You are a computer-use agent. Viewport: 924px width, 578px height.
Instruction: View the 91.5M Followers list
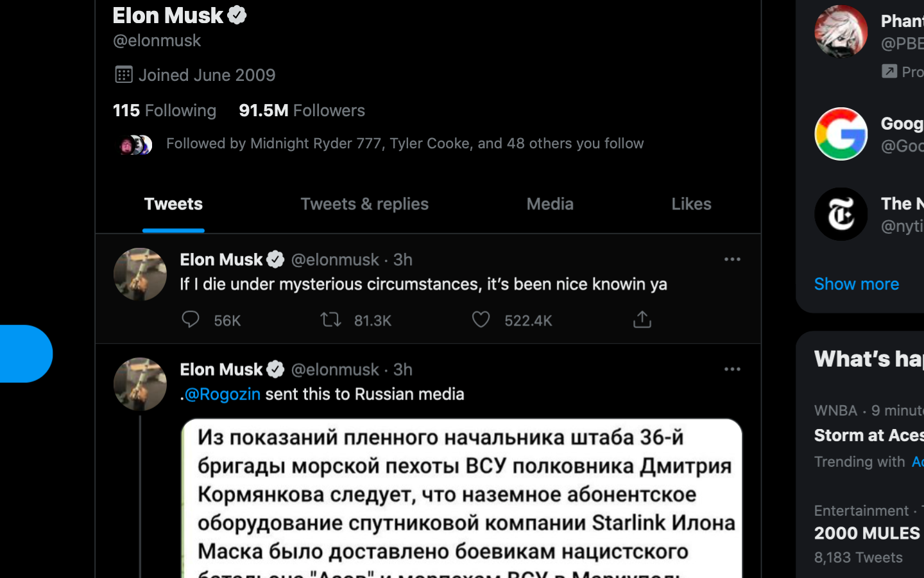coord(302,110)
